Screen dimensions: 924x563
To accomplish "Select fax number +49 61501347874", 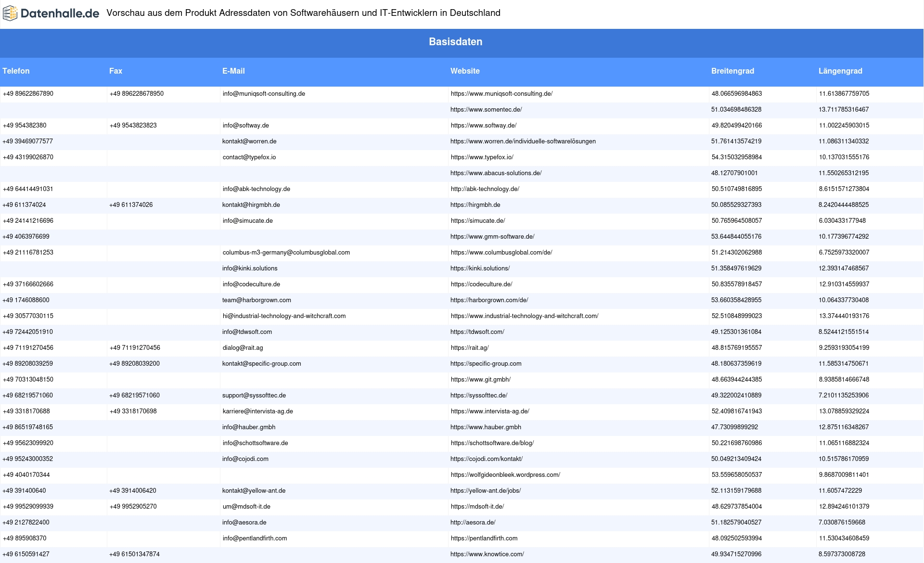I will pos(134,554).
